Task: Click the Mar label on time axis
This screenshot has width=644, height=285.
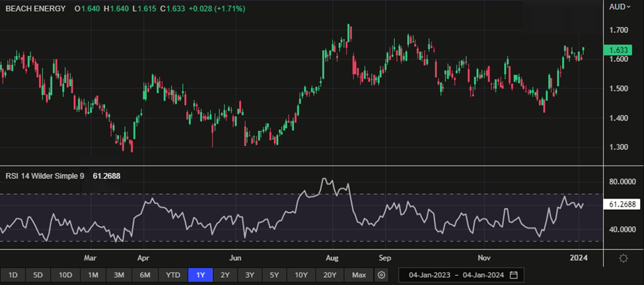Action: [x=90, y=258]
